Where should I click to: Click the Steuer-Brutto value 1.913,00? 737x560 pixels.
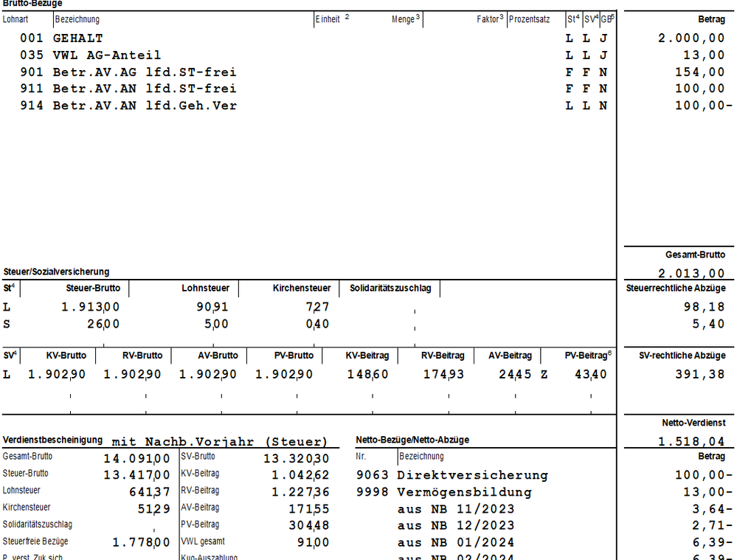click(90, 307)
